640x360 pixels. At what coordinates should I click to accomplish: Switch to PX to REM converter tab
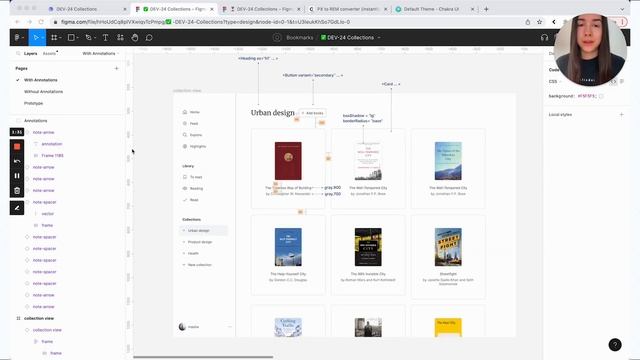(348, 9)
